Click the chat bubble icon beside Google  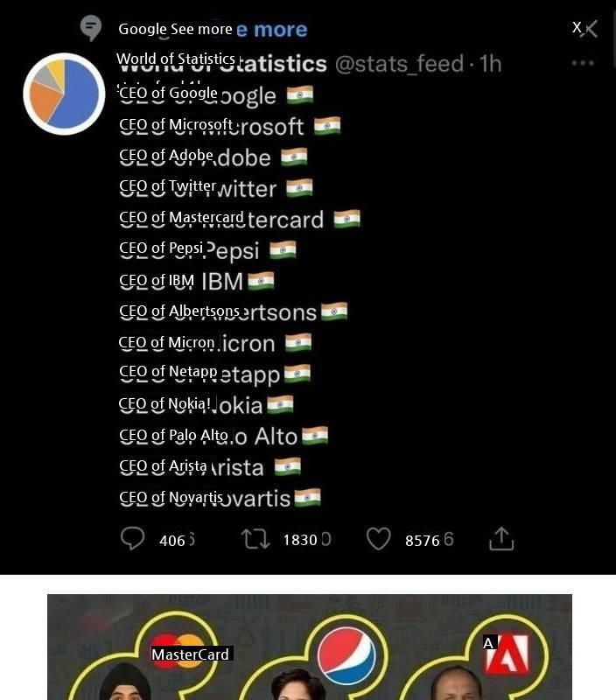click(91, 28)
